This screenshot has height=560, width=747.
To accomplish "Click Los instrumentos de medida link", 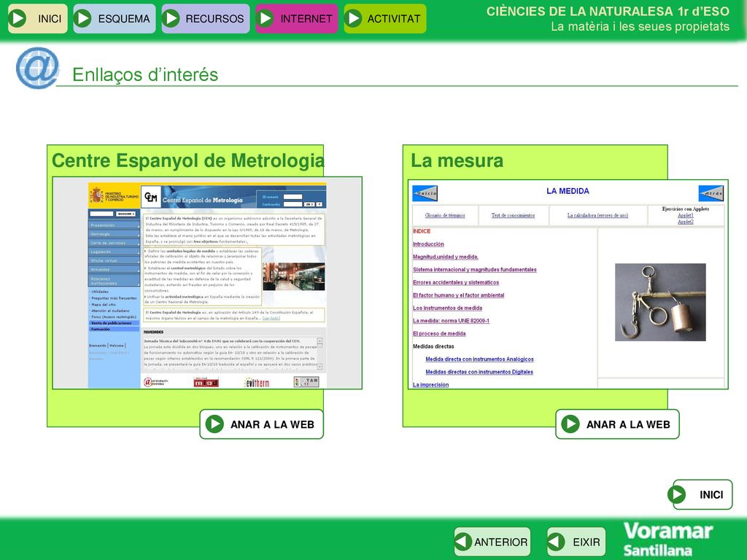I will 447,308.
